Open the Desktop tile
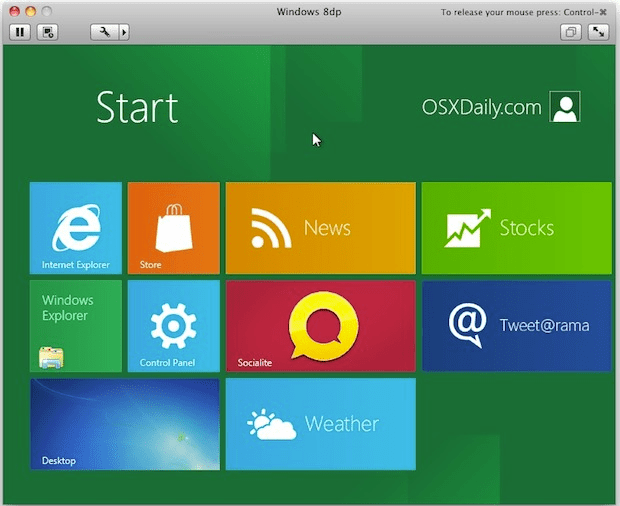620x506 pixels. point(125,424)
